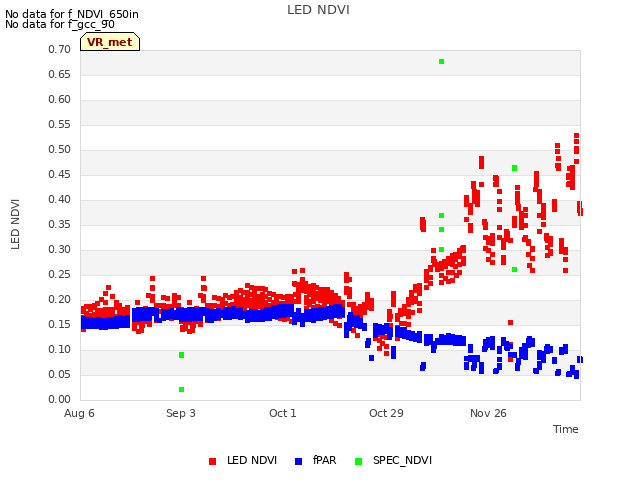Click the 0.35 y-axis tick label
The image size is (640, 480).
pyautogui.click(x=59, y=224)
